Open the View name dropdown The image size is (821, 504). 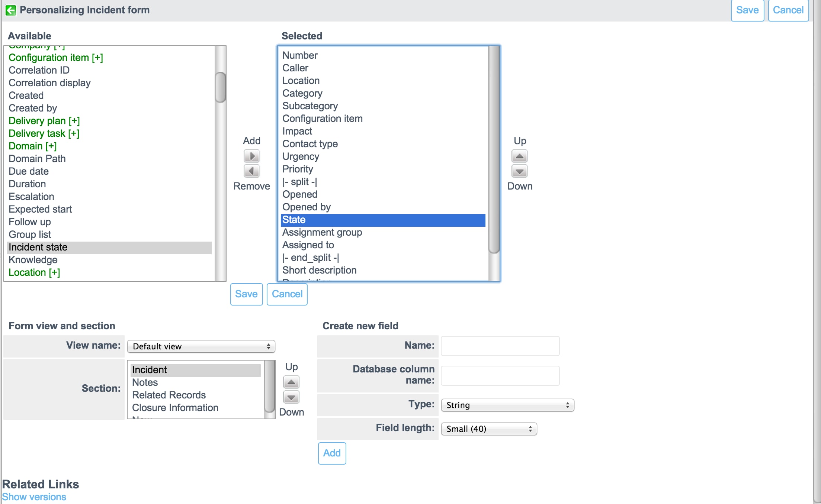(201, 346)
